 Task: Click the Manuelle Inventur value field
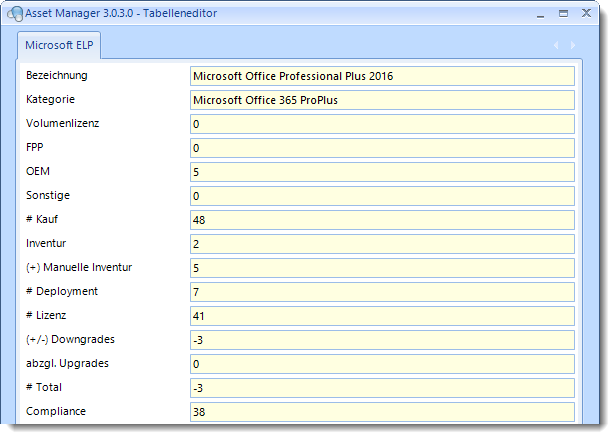point(382,268)
